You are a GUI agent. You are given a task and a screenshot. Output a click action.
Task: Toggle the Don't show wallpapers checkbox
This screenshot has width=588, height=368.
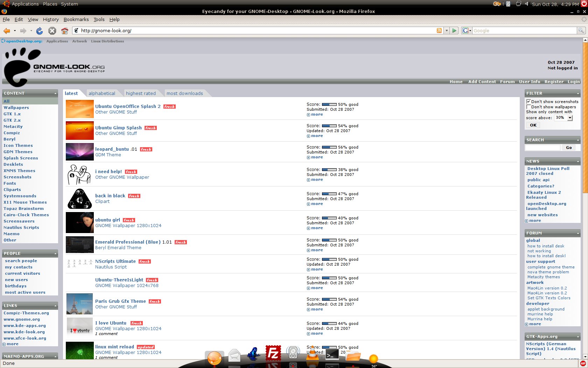pyautogui.click(x=528, y=107)
